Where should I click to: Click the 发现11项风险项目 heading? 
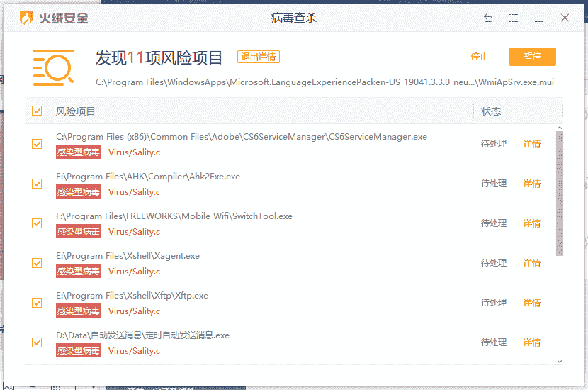(159, 58)
